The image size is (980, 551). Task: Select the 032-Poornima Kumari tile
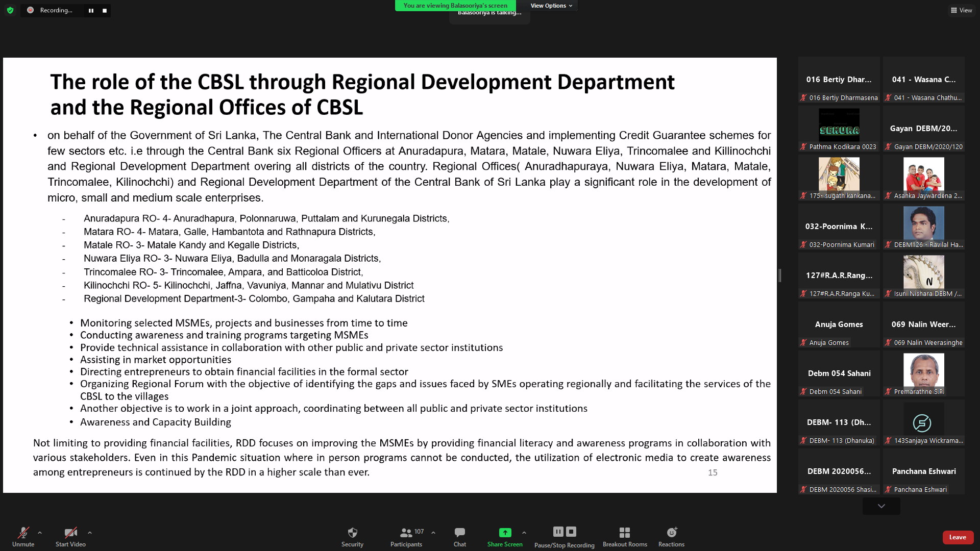click(839, 227)
